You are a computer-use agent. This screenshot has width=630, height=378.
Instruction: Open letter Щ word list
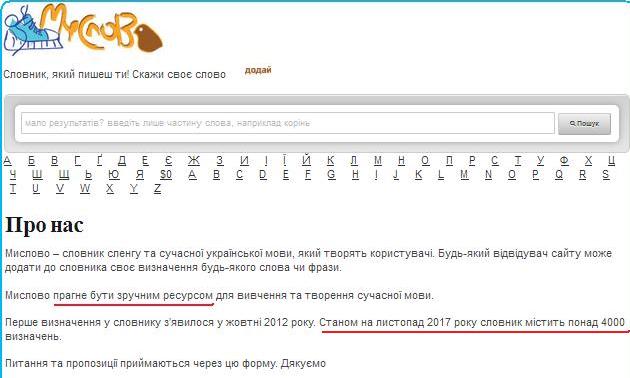point(64,175)
